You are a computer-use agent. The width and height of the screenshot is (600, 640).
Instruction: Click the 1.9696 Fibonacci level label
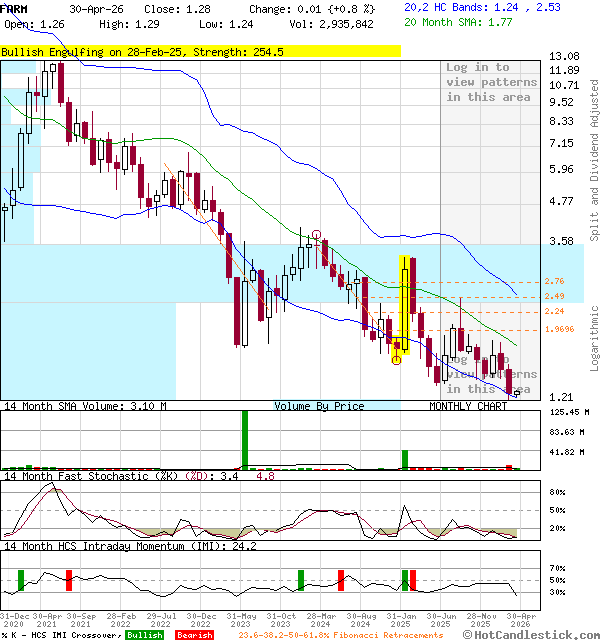click(x=560, y=329)
